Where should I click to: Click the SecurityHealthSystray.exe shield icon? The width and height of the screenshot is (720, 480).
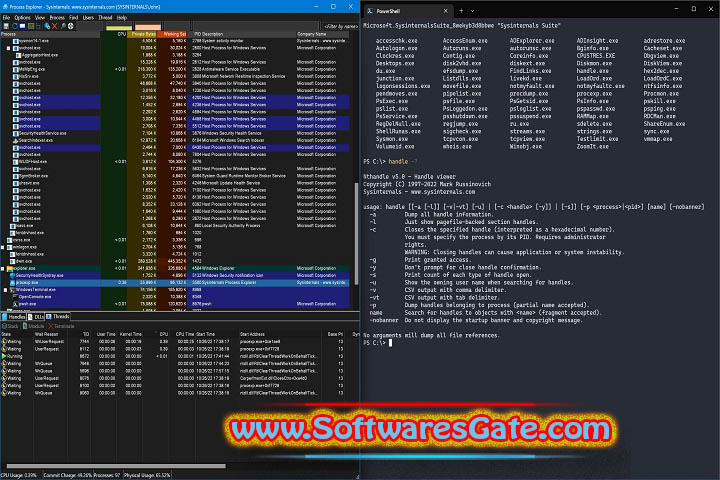click(x=12, y=275)
